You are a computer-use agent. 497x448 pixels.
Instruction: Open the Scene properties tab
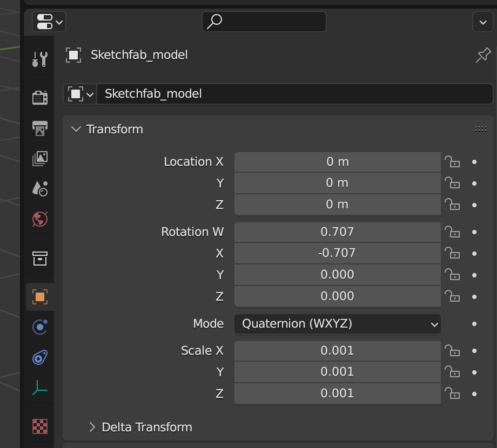[x=40, y=189]
